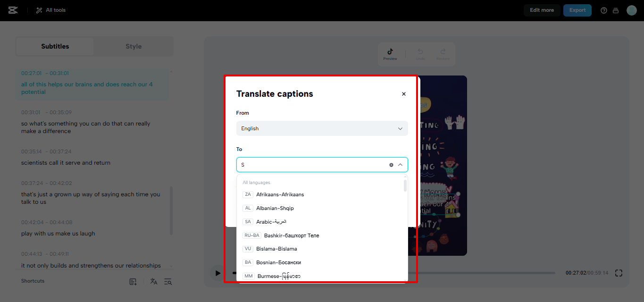Click the Export button

[577, 10]
